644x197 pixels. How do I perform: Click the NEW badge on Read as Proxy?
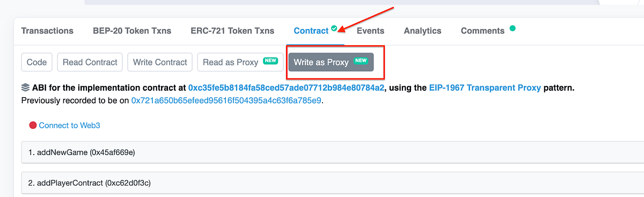click(270, 61)
